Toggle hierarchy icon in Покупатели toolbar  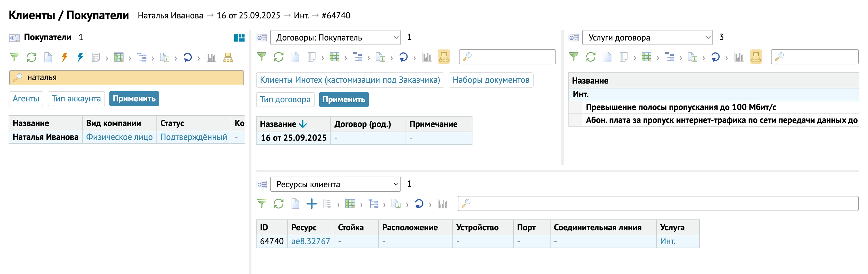tap(228, 58)
